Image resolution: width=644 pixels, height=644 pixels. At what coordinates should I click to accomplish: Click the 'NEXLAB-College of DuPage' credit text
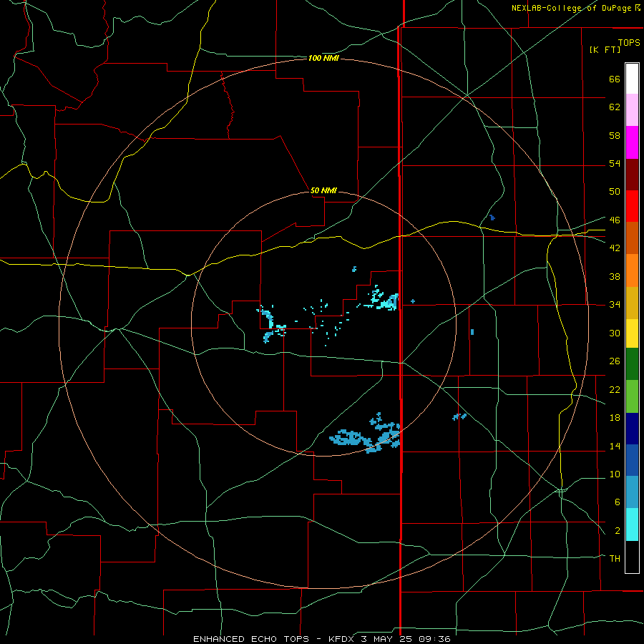572,8
